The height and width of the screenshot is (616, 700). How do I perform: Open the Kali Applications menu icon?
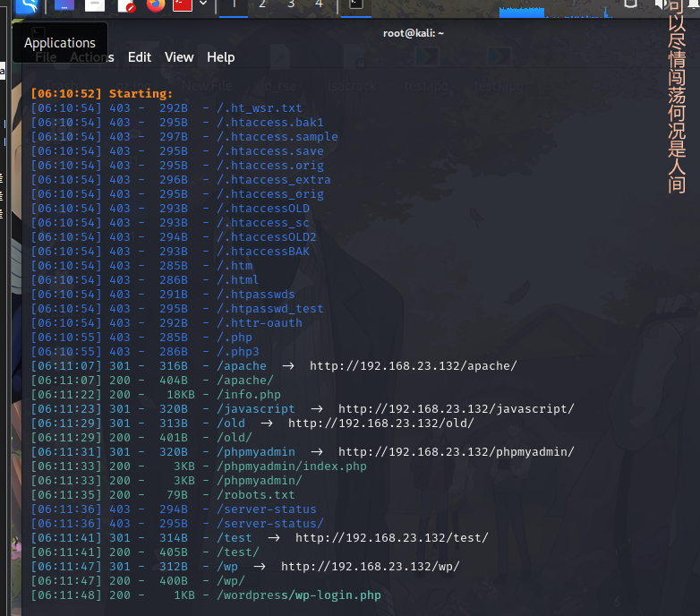coord(28,6)
